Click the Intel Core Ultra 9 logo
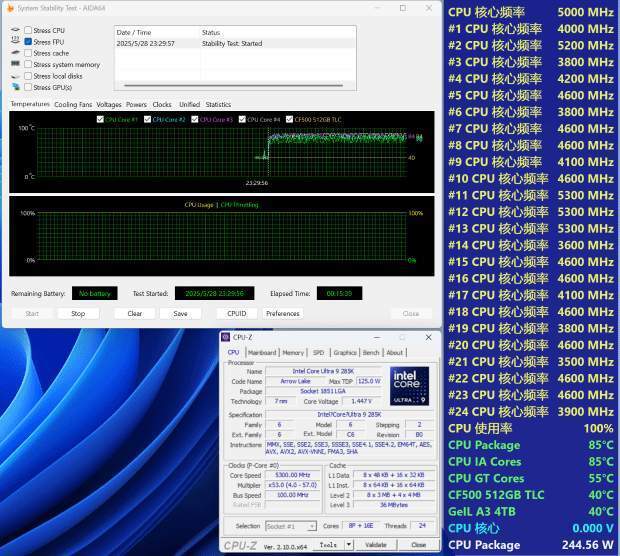620x556 pixels. [410, 387]
